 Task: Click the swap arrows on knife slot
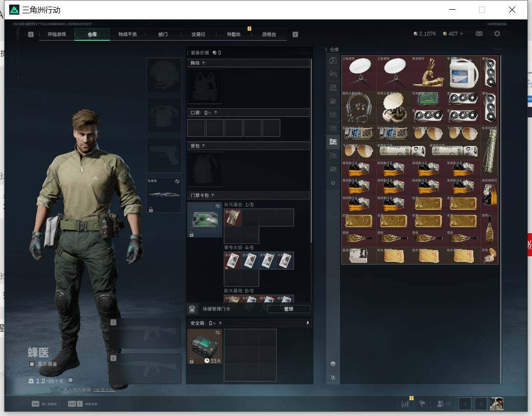(x=177, y=182)
